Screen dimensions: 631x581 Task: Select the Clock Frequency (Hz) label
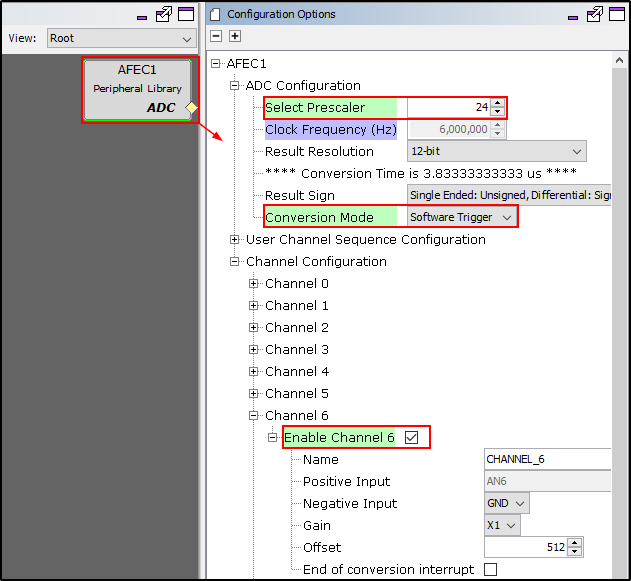coord(331,130)
